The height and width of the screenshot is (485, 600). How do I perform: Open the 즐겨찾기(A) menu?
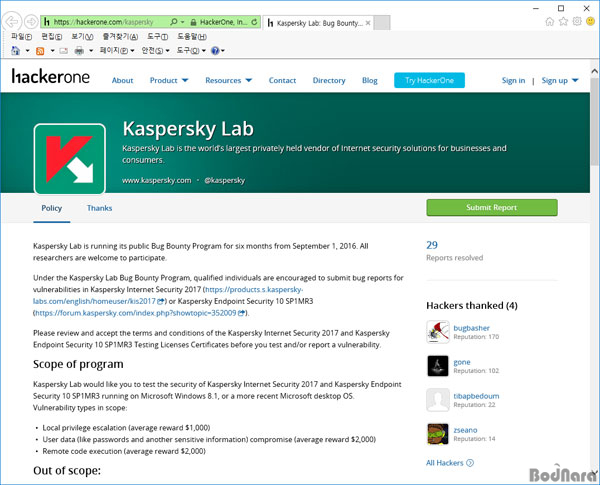click(120, 37)
